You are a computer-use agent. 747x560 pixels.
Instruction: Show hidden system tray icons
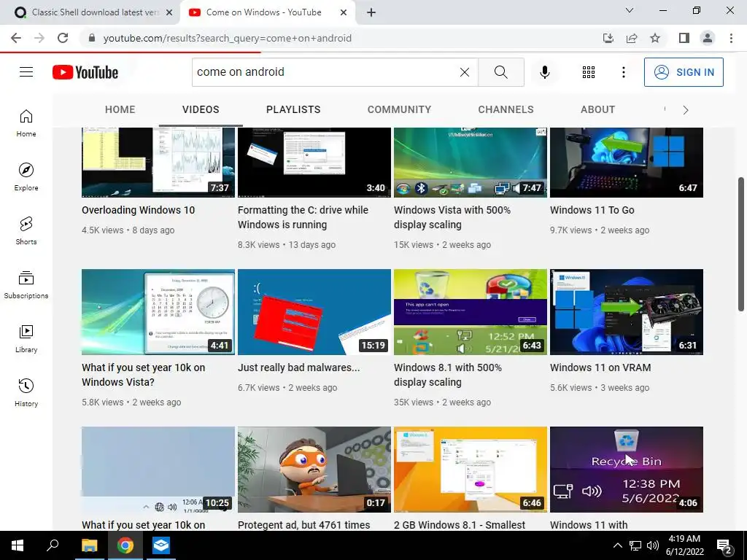tap(617, 545)
